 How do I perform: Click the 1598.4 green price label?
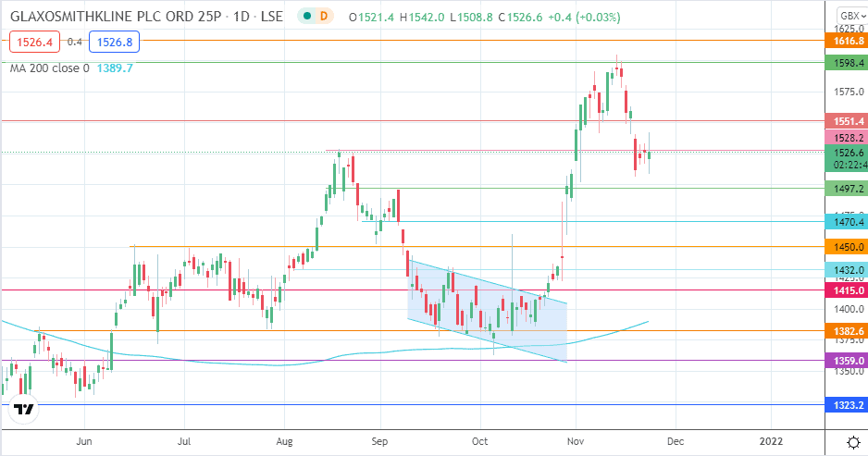(848, 63)
